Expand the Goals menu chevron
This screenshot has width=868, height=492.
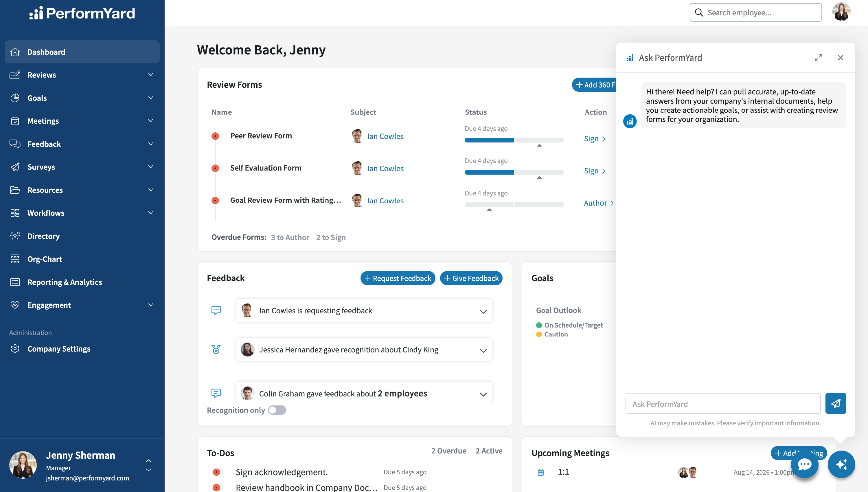tap(150, 98)
